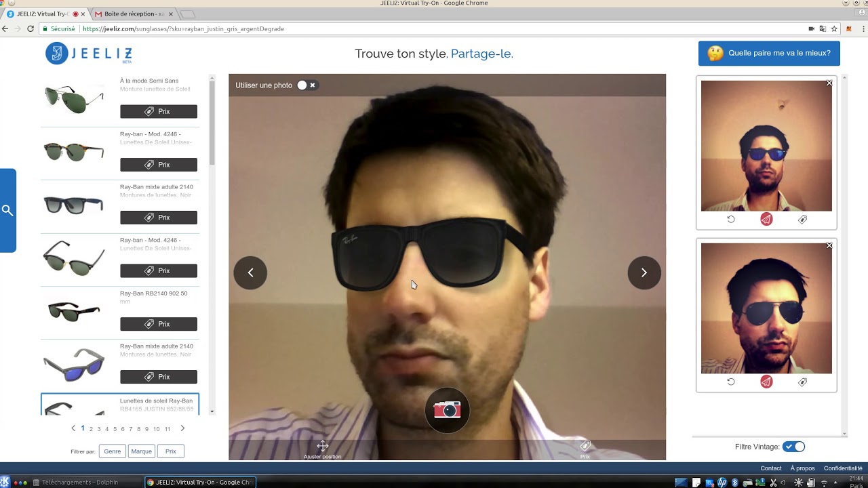Bookmark this page with the star
The image size is (868, 488).
click(x=835, y=28)
